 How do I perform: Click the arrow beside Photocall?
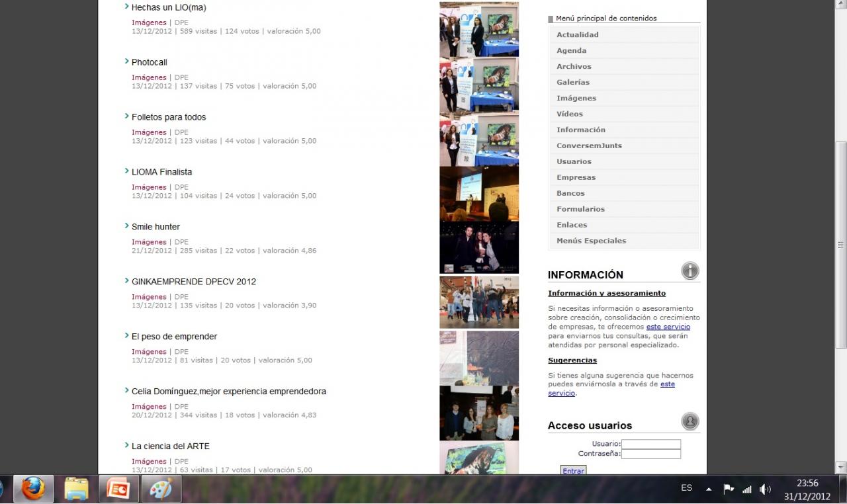point(126,62)
